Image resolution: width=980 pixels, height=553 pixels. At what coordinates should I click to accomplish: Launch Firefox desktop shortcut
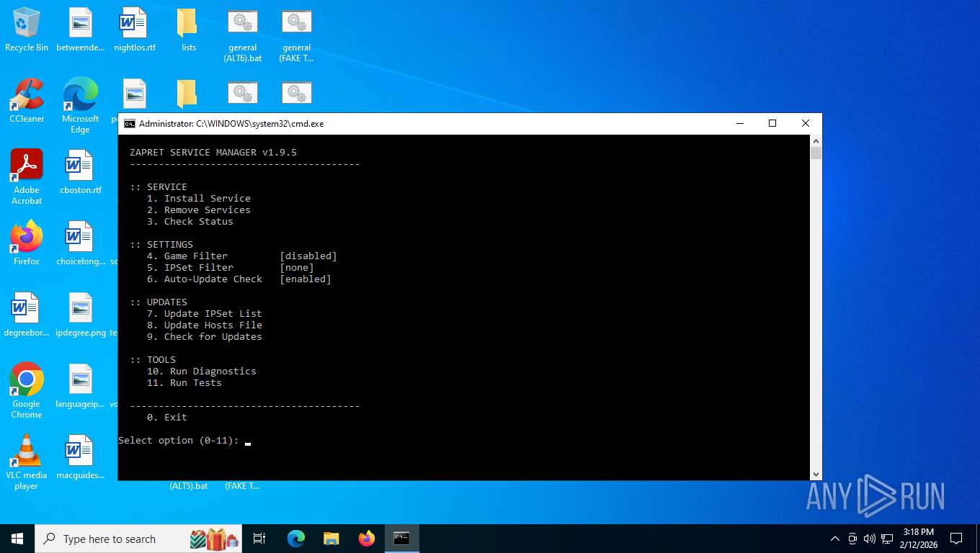[x=27, y=243]
